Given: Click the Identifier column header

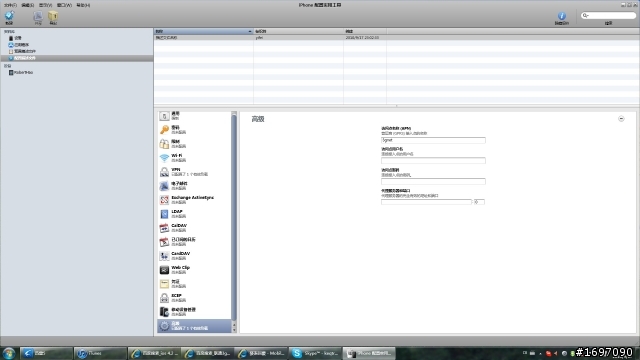Looking at the screenshot, I should [298, 31].
